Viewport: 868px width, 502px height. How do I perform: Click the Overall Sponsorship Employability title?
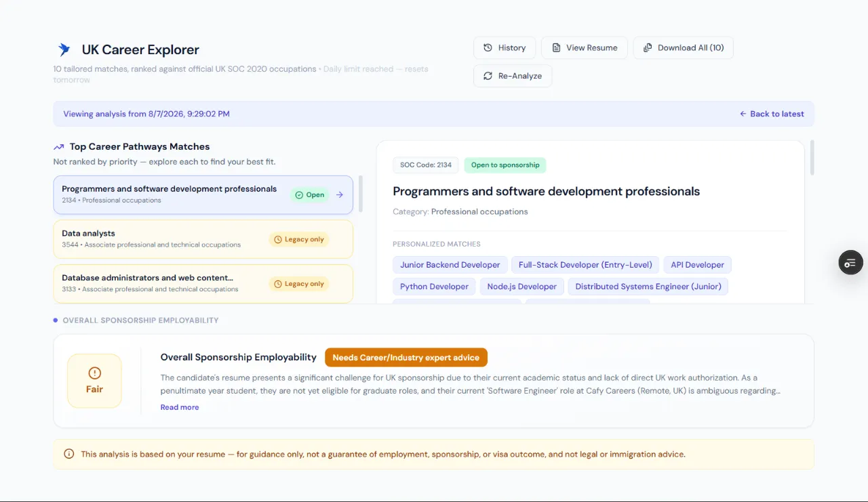239,357
